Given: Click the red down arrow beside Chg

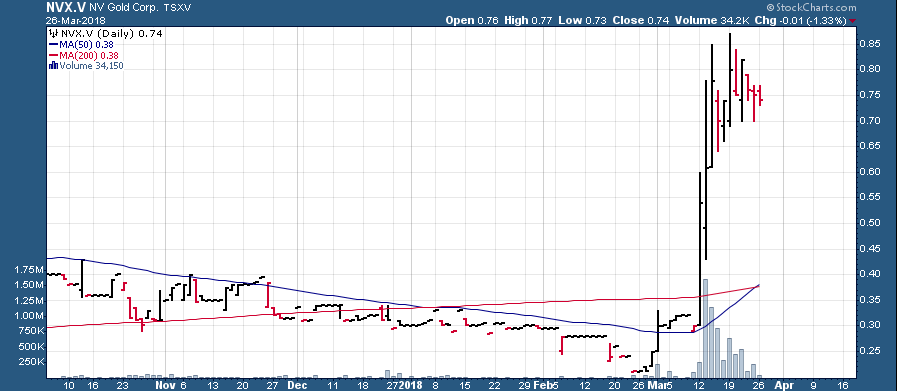Looking at the screenshot, I should point(853,21).
